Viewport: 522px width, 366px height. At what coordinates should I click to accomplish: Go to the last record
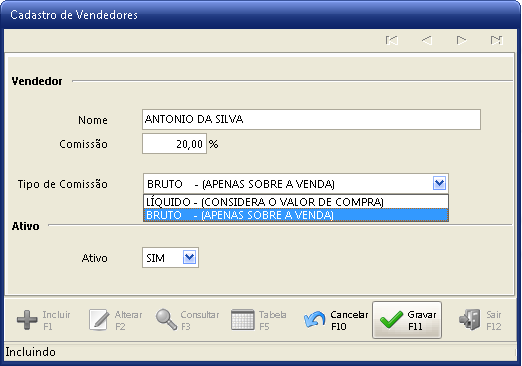pos(496,40)
